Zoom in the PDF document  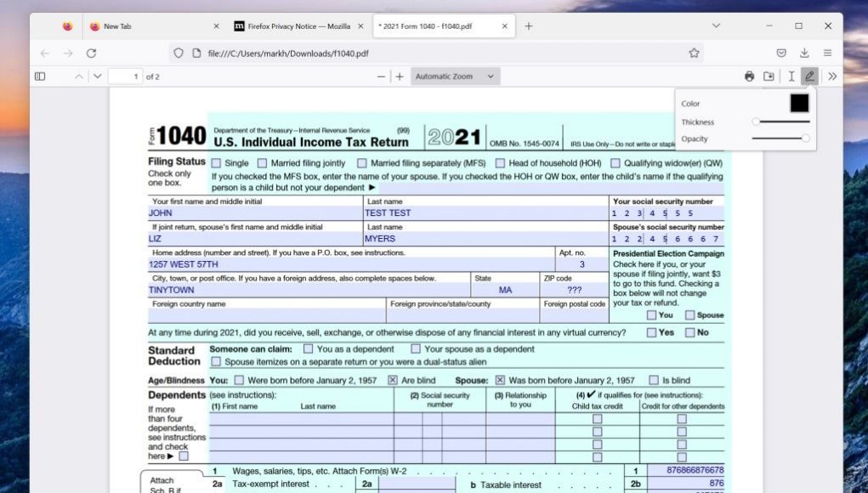pos(400,76)
